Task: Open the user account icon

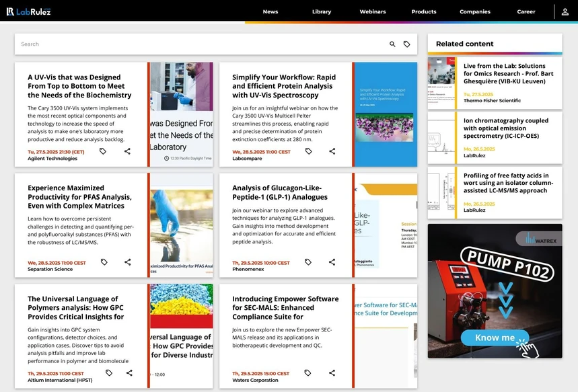Action: 565,11
